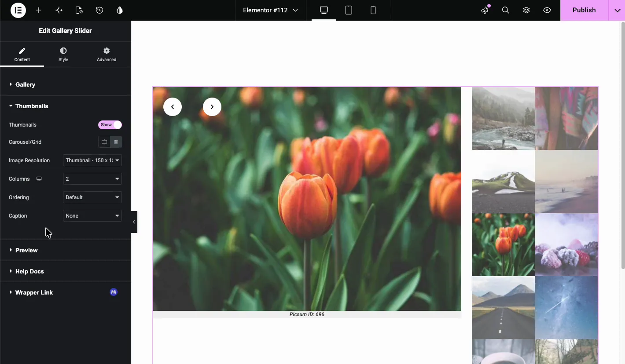This screenshot has width=625, height=364.
Task: Click the main tulip slide image
Action: click(307, 199)
